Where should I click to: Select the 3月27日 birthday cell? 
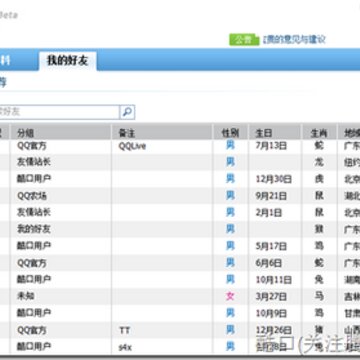pos(271,296)
